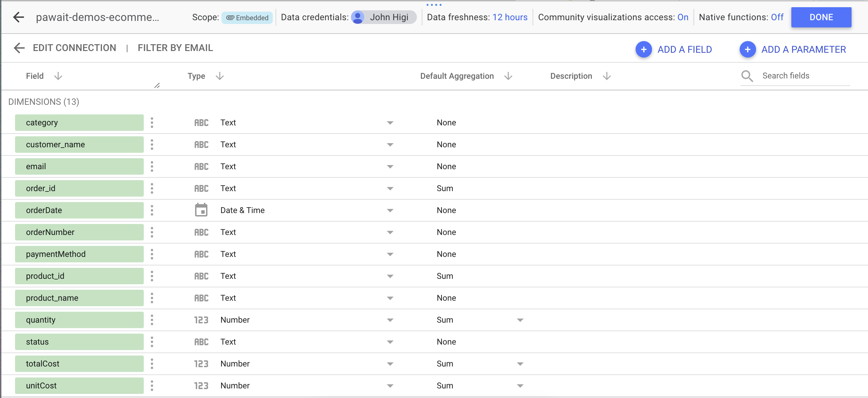Expand type dropdown for paymentMethod field
Viewport: 868px width, 398px height.
point(390,254)
